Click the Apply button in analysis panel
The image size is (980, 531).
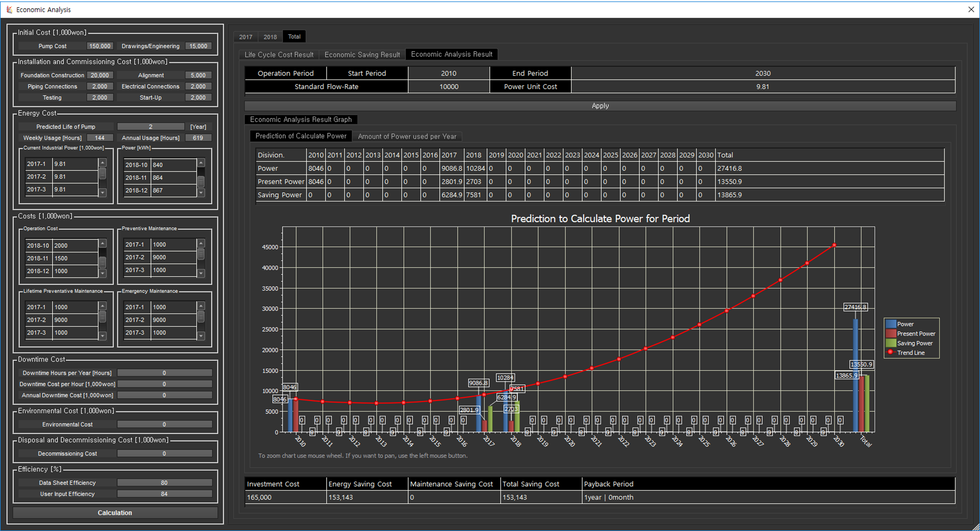(x=599, y=105)
